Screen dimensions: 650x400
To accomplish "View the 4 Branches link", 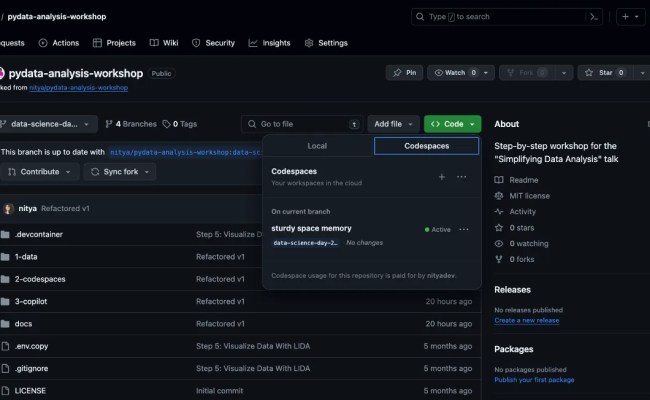I will 131,124.
